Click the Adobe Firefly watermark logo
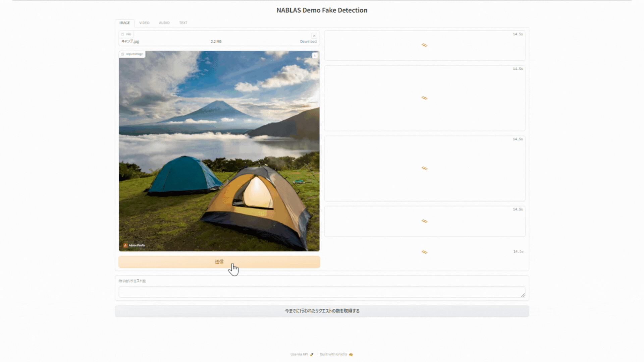644x362 pixels. [x=125, y=245]
